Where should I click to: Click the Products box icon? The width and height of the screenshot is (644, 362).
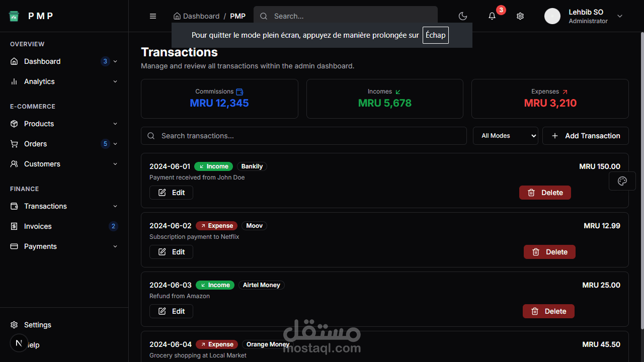14,124
